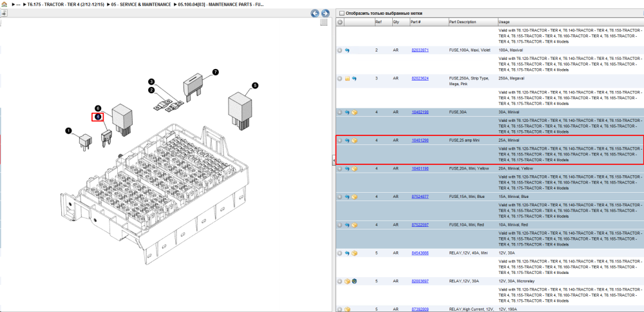Viewport: 644px width, 312px height.
Task: Click the box icon for part 82003697
Action: pyautogui.click(x=348, y=281)
